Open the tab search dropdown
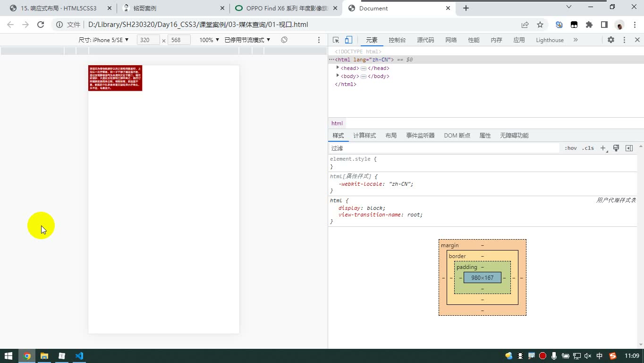 click(569, 7)
